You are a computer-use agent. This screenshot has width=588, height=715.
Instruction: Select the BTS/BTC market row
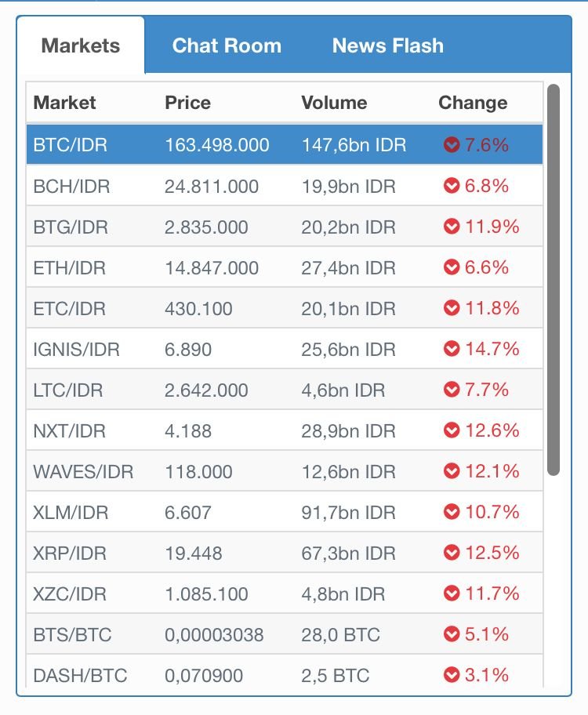tap(285, 634)
